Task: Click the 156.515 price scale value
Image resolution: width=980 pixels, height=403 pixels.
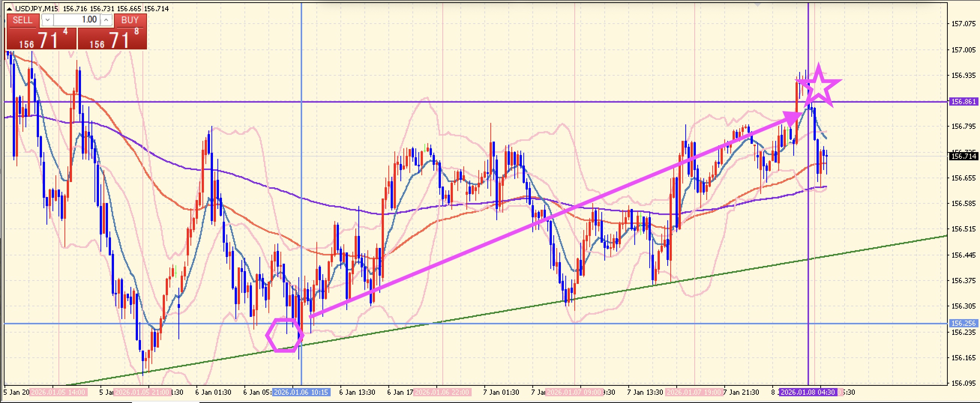Action: pyautogui.click(x=963, y=229)
